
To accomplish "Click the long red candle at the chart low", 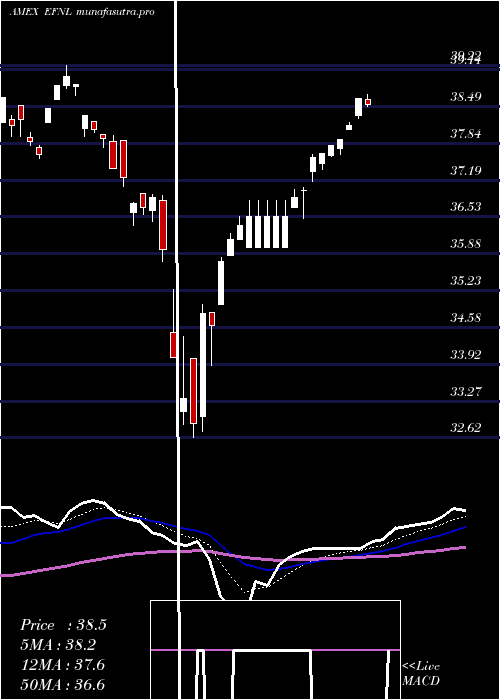I will (x=193, y=392).
